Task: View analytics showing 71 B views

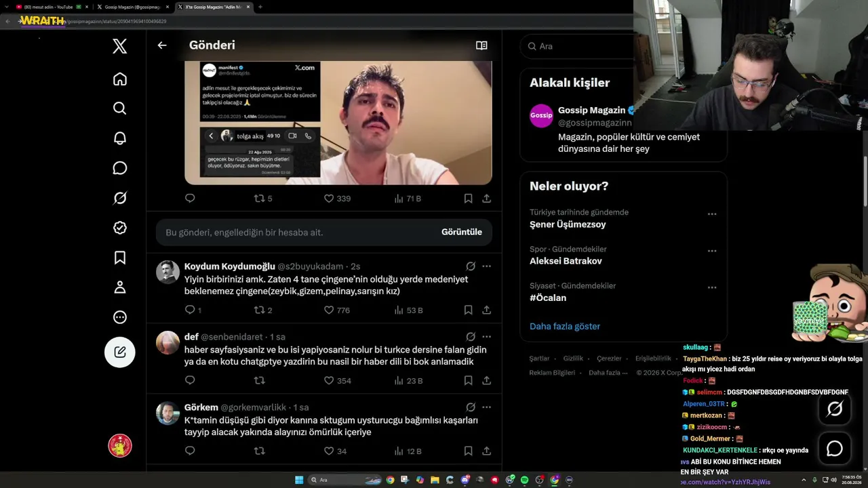Action: click(408, 199)
